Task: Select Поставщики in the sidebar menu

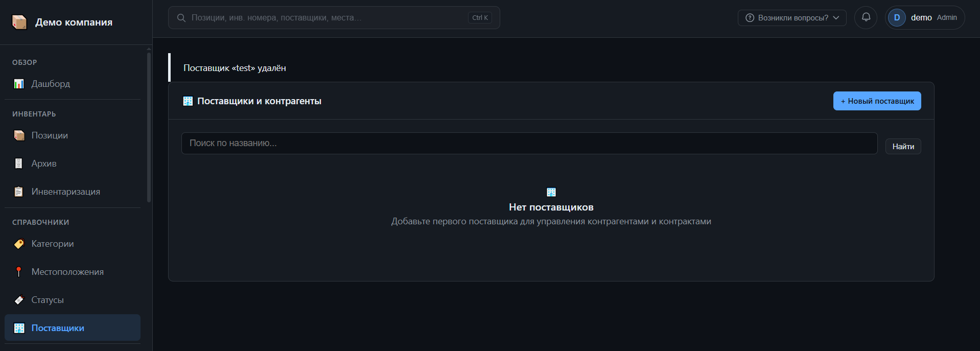Action: (73, 327)
